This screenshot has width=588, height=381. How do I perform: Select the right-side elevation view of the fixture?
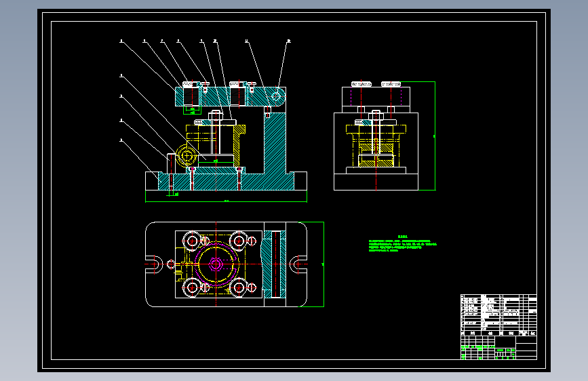coord(376,136)
